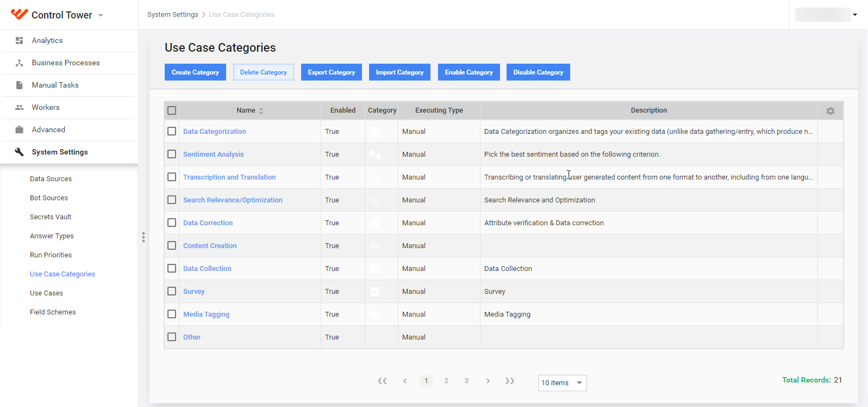The width and height of the screenshot is (868, 407).
Task: Check the Search Relevance/Optimization row checkbox
Action: [172, 200]
